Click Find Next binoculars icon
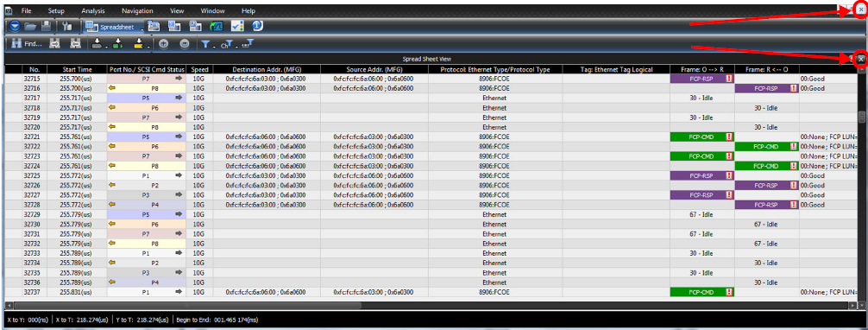The height and width of the screenshot is (330, 868). point(54,44)
